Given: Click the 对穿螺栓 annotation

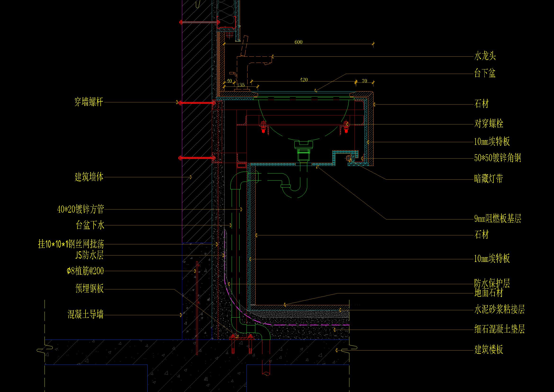Looking at the screenshot, I should tap(489, 124).
